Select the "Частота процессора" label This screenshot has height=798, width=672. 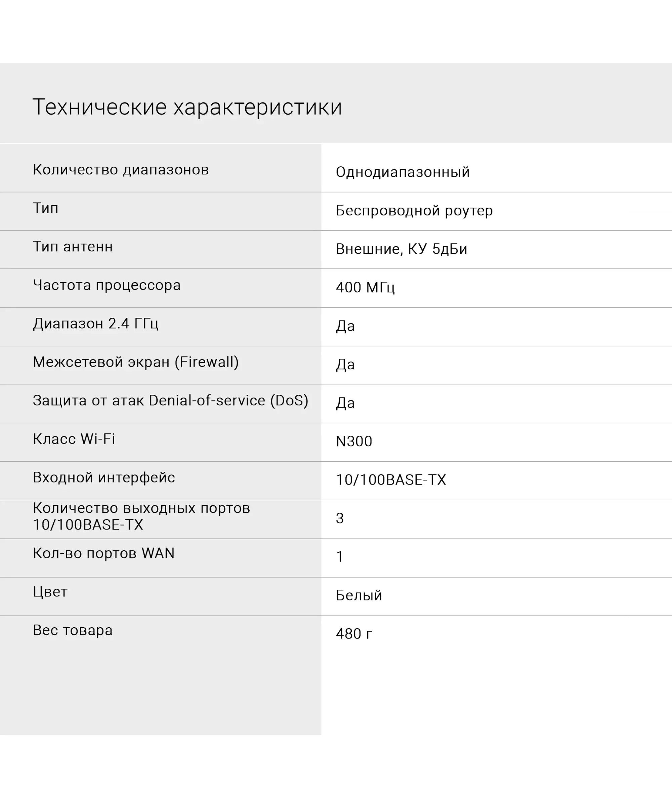[107, 285]
